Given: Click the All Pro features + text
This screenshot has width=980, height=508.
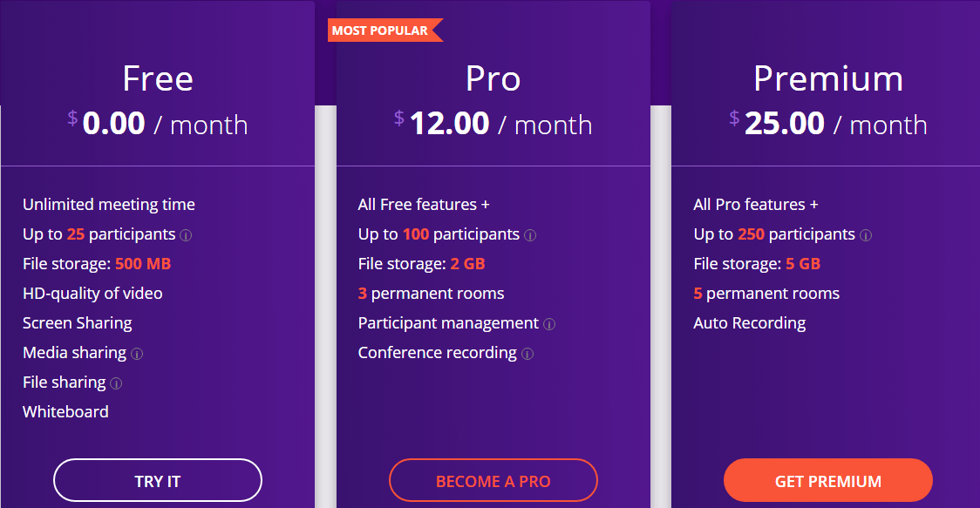Looking at the screenshot, I should pyautogui.click(x=756, y=204).
